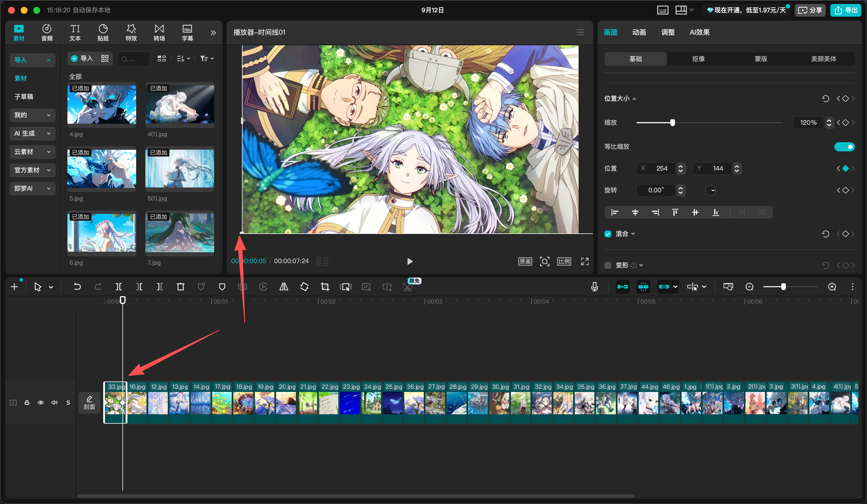
Task: Show more panels with double chevron
Action: 213,33
